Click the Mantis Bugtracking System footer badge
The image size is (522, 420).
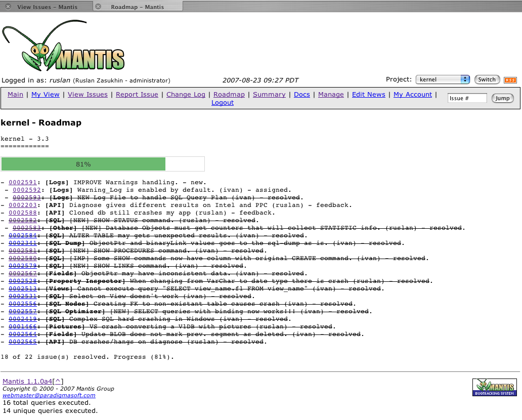pyautogui.click(x=494, y=387)
